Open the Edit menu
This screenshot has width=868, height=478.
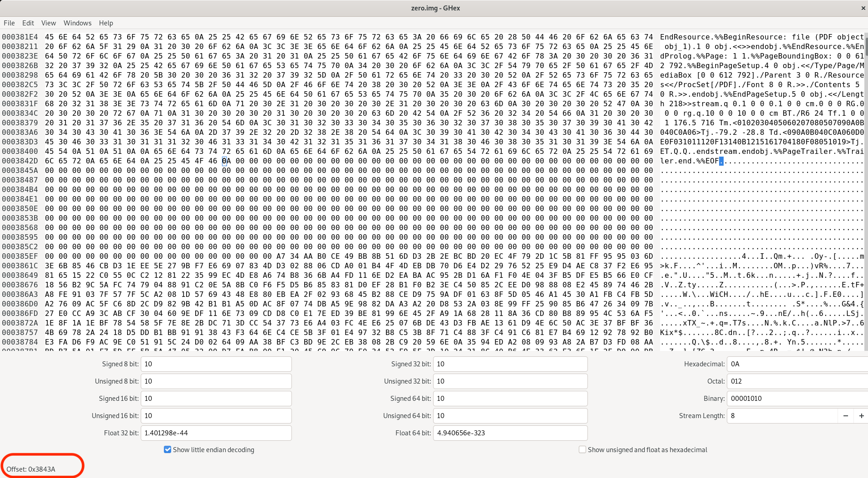pyautogui.click(x=28, y=23)
